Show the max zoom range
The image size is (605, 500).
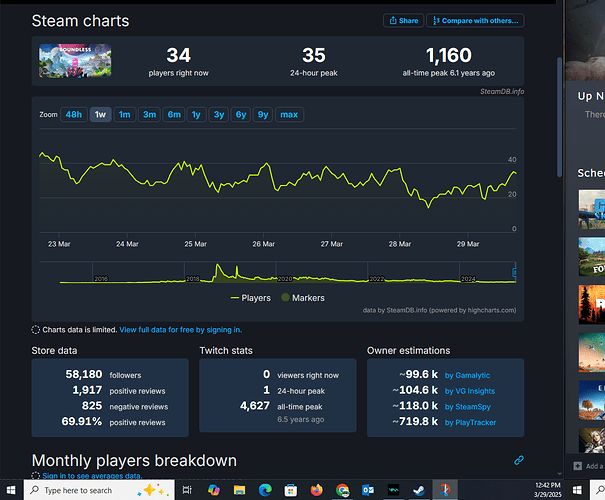point(289,115)
